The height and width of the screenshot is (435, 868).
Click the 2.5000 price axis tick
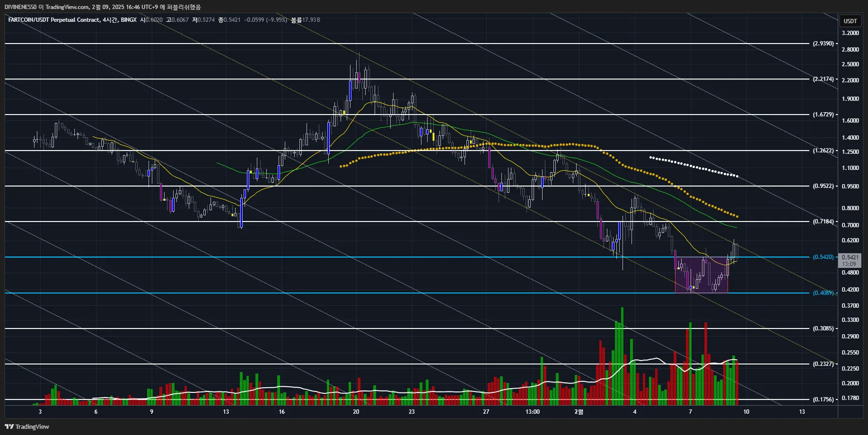coord(850,64)
